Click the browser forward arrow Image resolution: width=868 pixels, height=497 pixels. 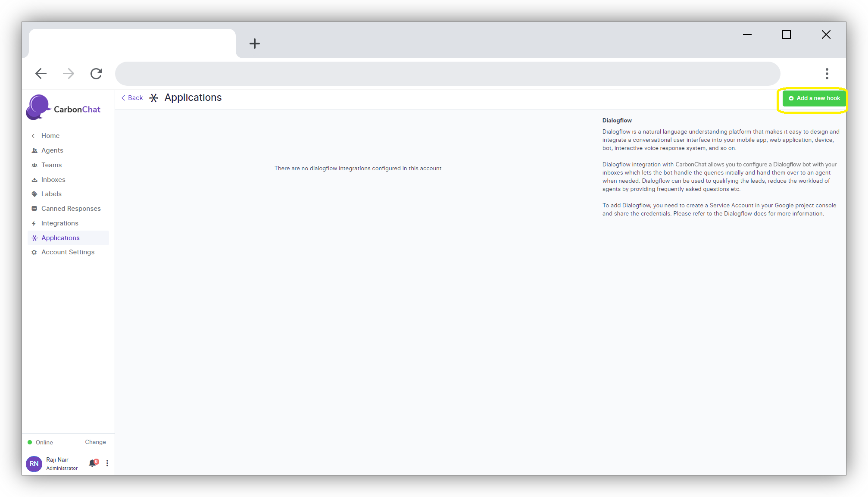click(x=69, y=74)
